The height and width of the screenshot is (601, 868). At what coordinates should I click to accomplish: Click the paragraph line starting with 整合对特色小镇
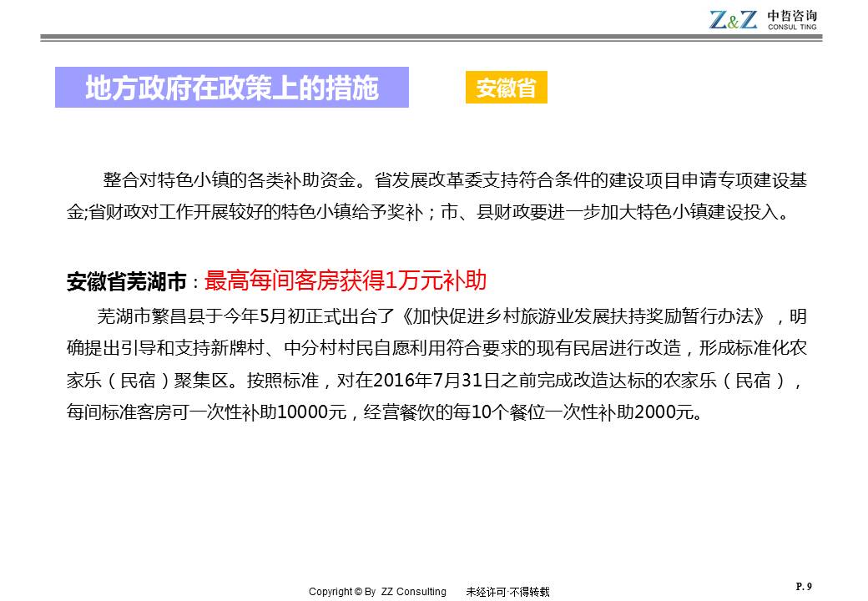(455, 180)
